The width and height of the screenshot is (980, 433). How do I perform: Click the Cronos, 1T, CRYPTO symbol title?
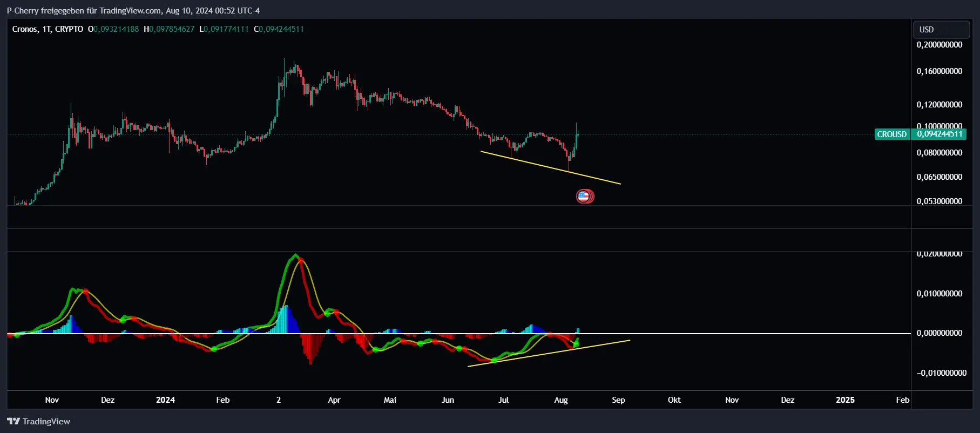click(x=48, y=29)
